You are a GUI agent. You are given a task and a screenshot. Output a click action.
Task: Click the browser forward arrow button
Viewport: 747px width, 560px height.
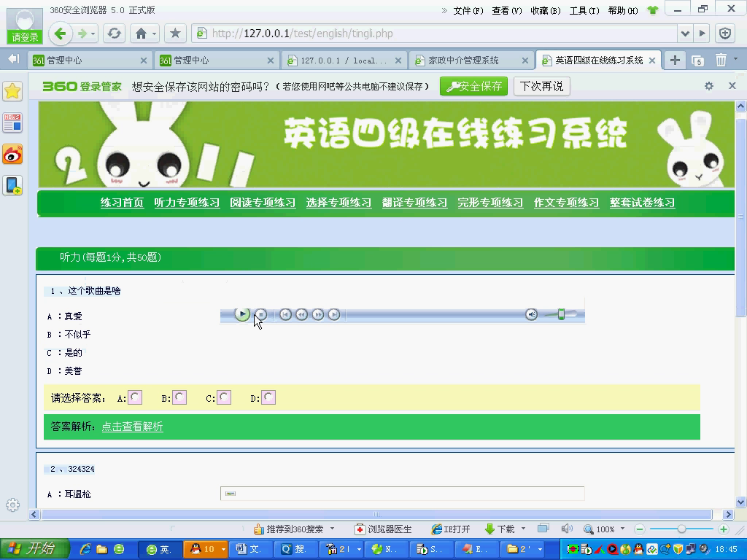pos(82,34)
